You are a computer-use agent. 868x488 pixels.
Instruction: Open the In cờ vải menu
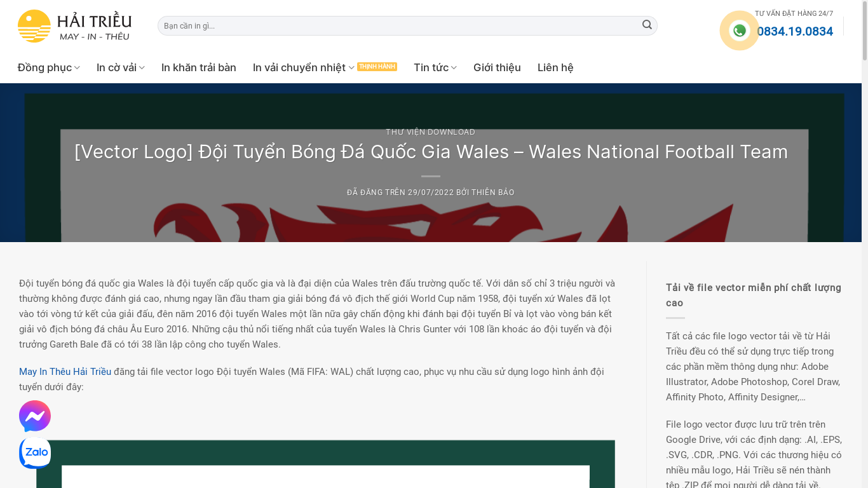(x=116, y=67)
